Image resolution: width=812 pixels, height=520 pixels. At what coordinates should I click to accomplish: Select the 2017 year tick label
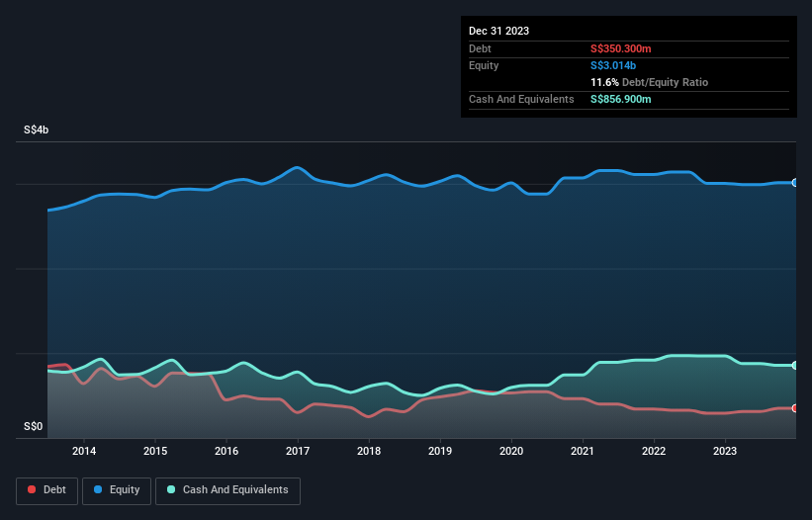coord(298,452)
